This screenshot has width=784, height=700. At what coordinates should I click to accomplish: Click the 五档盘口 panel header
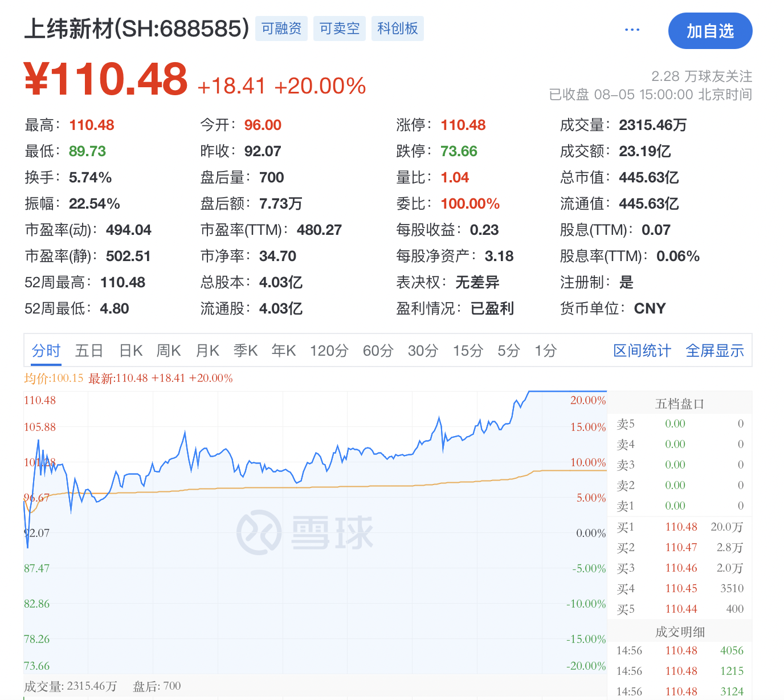click(680, 404)
